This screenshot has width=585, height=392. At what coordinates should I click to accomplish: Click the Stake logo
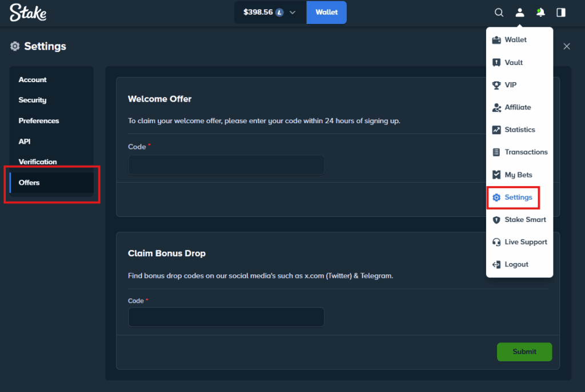(x=28, y=13)
